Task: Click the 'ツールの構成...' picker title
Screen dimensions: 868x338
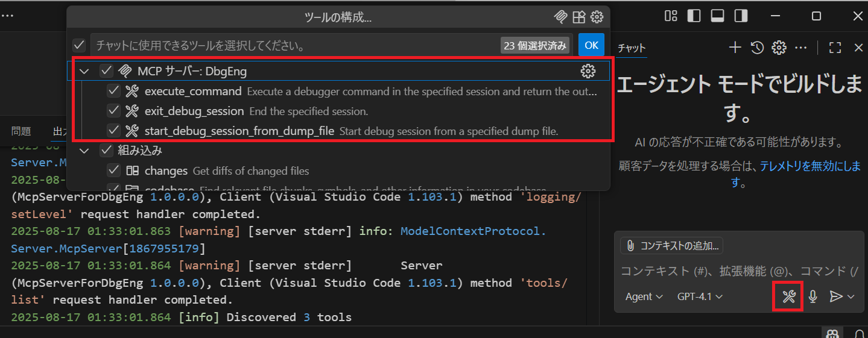Action: (x=338, y=17)
